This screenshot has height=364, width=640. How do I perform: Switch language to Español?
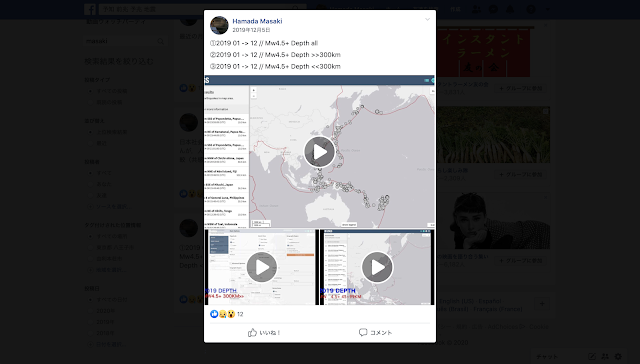(489, 301)
